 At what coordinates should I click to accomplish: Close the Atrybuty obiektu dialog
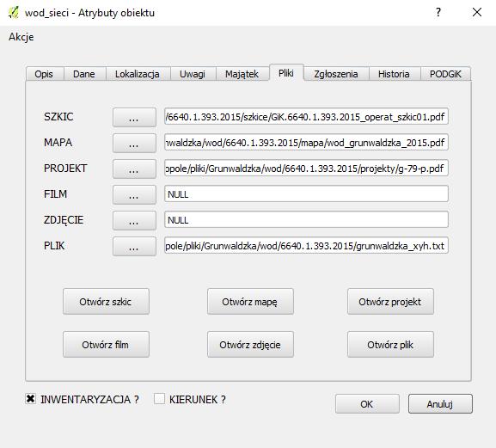pos(477,12)
